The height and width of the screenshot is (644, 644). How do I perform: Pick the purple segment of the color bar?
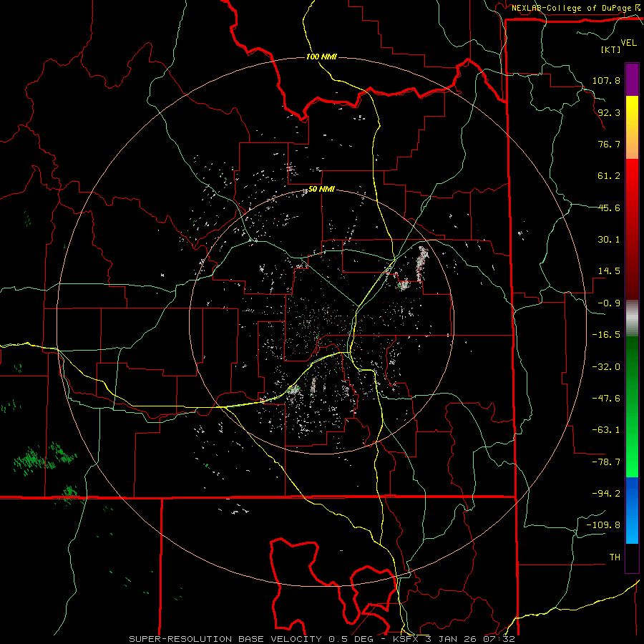click(x=632, y=79)
